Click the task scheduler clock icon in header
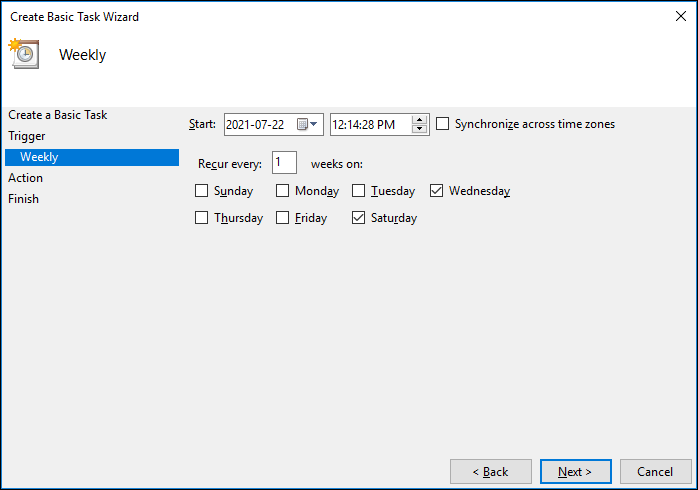Viewport: 698px width, 490px height. pos(24,54)
